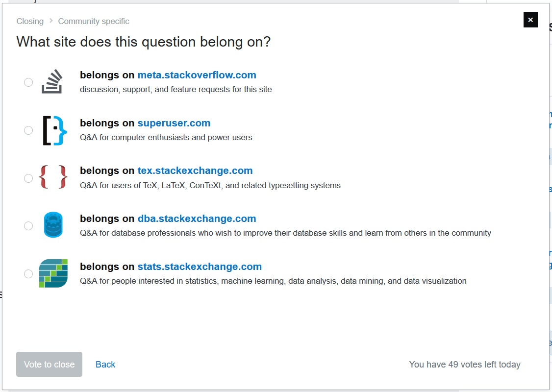Click the Meta Stack Overflow logo icon
The width and height of the screenshot is (552, 392).
pyautogui.click(x=52, y=82)
